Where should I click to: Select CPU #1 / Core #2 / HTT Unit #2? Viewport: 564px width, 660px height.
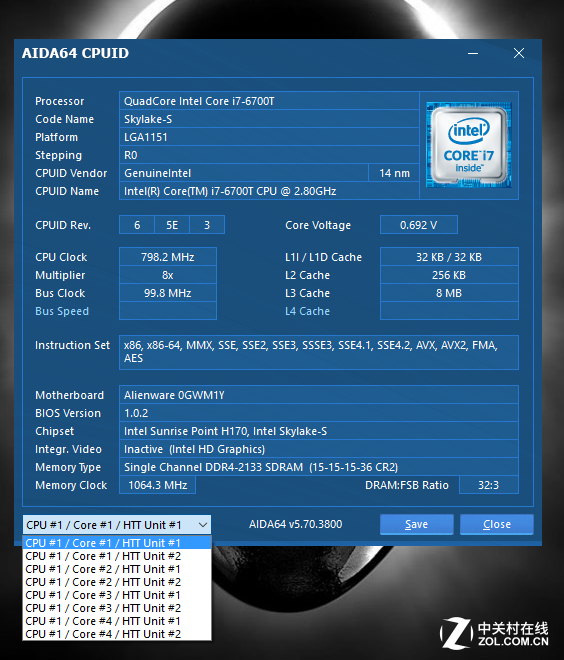[117, 582]
